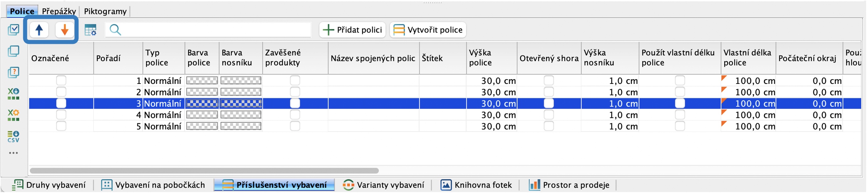Click the select-all checkmark icon in sidebar
The image size is (868, 193).
tap(13, 29)
